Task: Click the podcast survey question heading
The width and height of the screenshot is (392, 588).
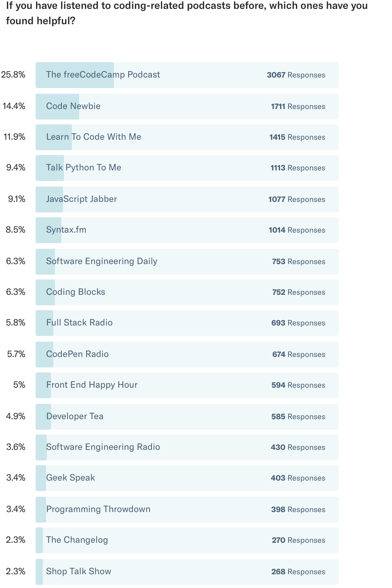Action: pos(187,13)
